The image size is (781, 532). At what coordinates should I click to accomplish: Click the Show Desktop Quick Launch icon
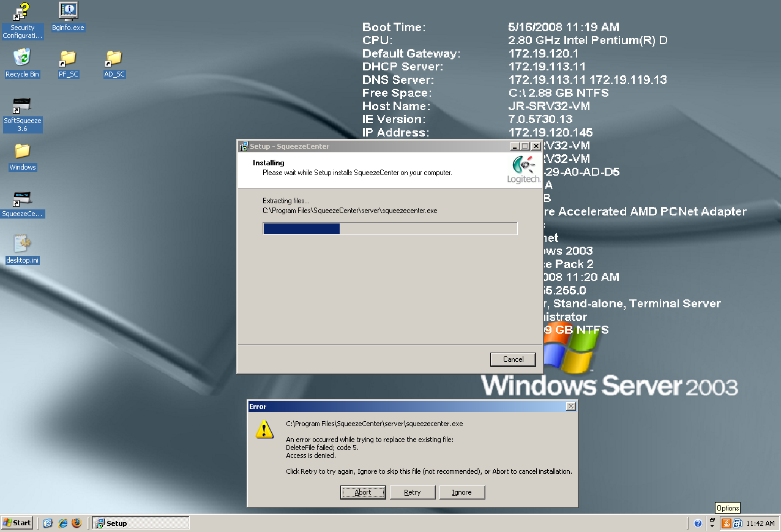[48, 523]
